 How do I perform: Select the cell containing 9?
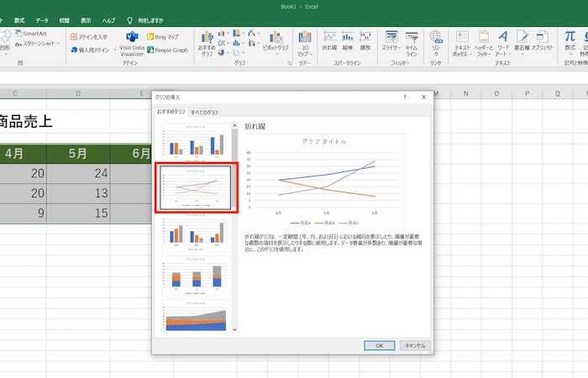(23, 213)
